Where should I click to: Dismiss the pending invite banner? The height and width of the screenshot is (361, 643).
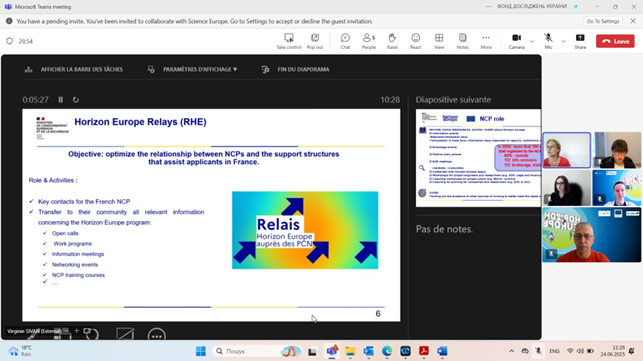coord(633,21)
